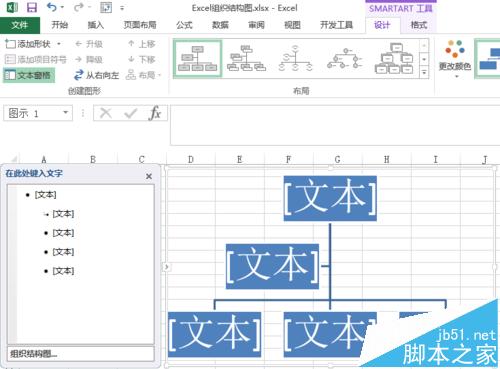Click the second [文本] assistant entry in pane
This screenshot has width=500, height=369.
[63, 214]
